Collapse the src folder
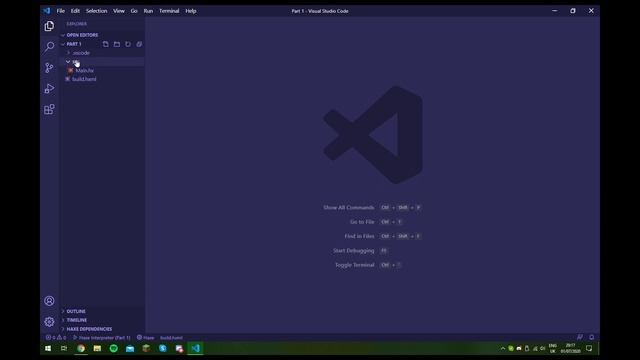640x360 pixels. pos(102,62)
